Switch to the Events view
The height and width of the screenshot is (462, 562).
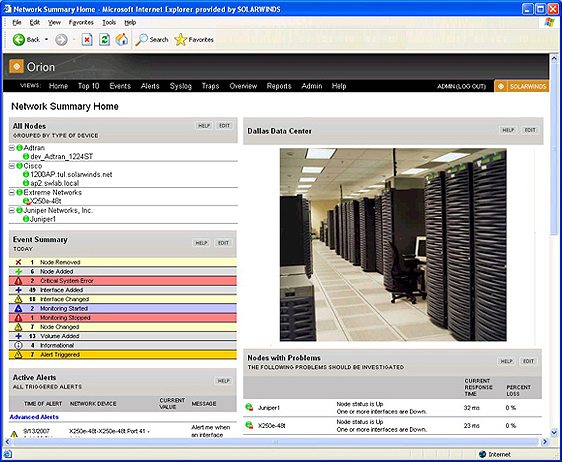[120, 86]
